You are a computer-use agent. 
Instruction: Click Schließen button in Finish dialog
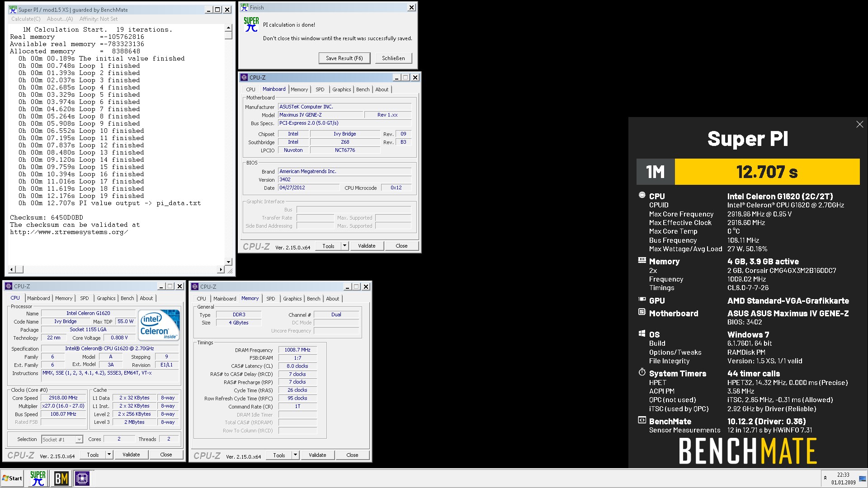[393, 58]
